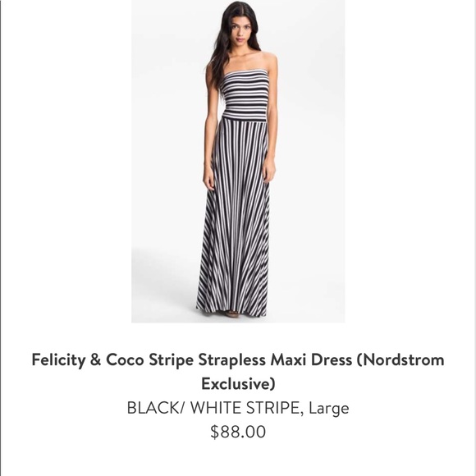Click the horizontally striped bodice of the dress

point(245,94)
